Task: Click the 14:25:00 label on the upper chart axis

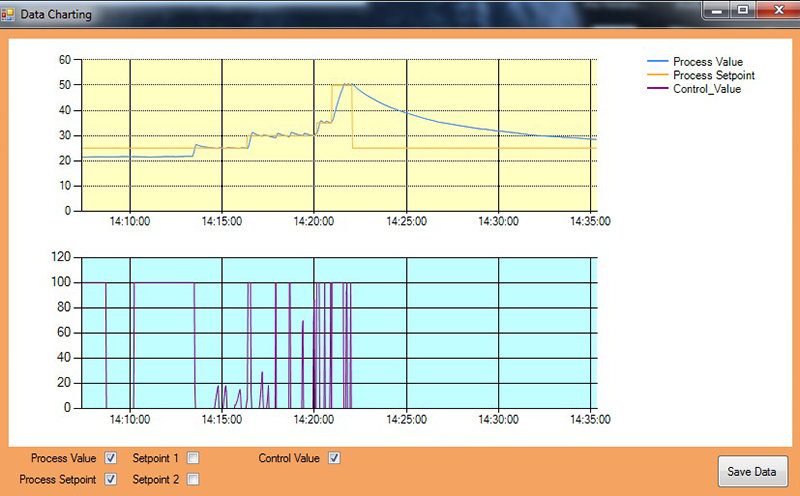Action: (x=407, y=222)
